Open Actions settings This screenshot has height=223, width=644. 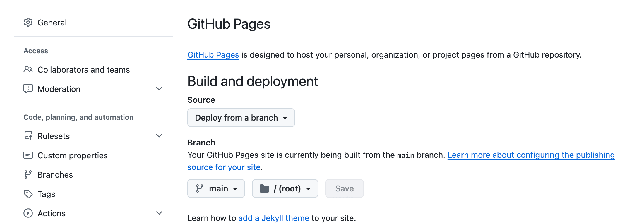(x=52, y=213)
